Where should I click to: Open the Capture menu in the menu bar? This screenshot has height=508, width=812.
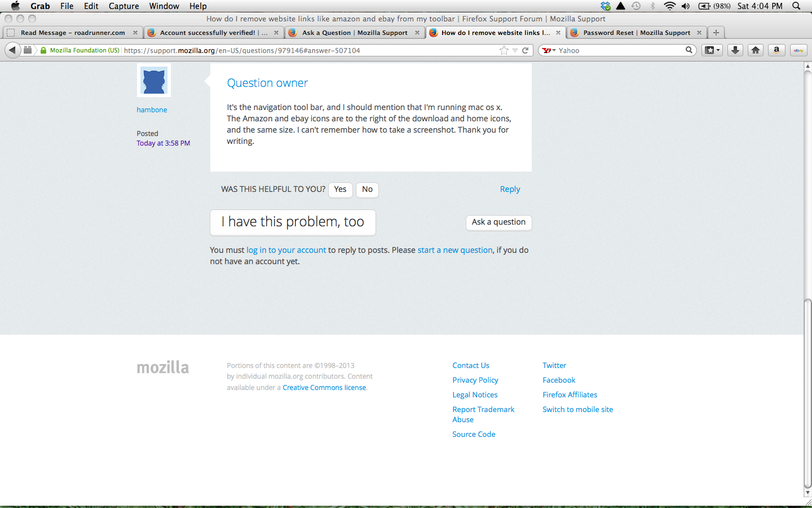[x=123, y=6]
